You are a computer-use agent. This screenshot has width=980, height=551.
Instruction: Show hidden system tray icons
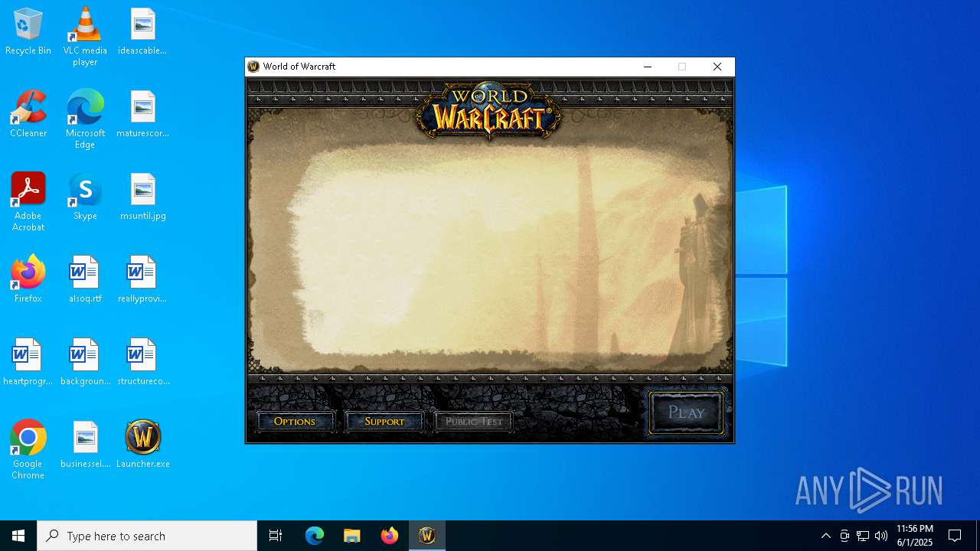[825, 536]
